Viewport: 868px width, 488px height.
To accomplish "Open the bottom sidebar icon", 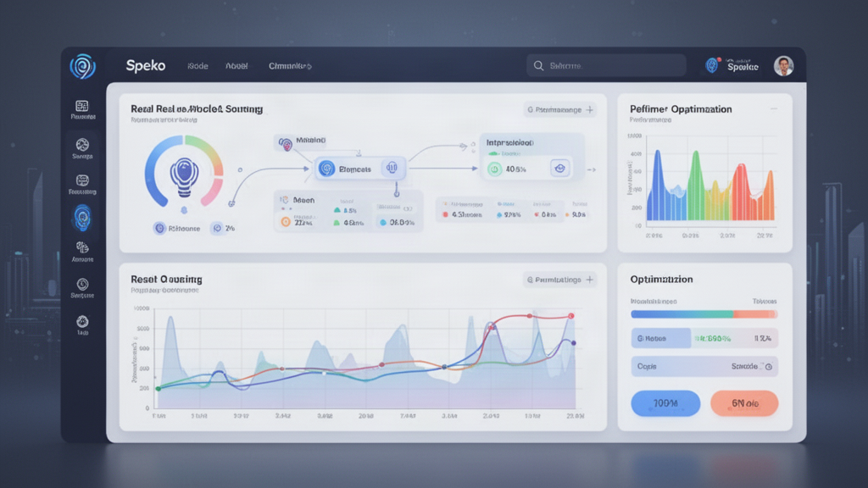I will coord(82,321).
